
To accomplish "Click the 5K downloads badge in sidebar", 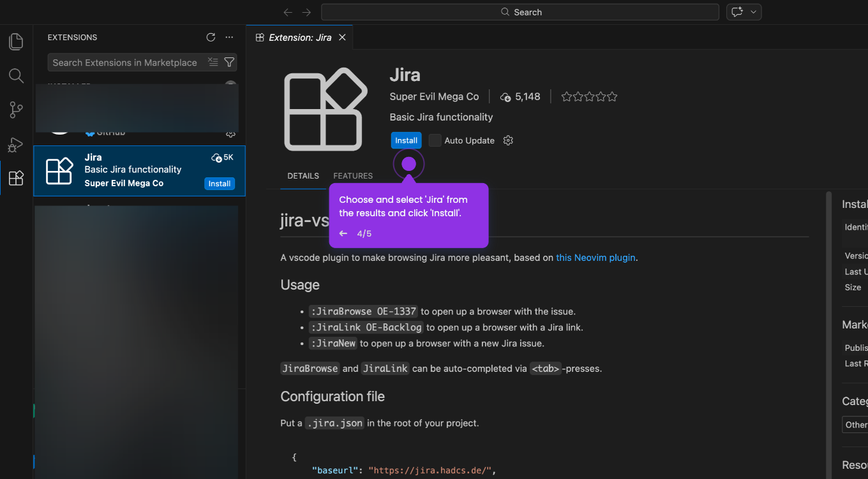I will click(223, 158).
